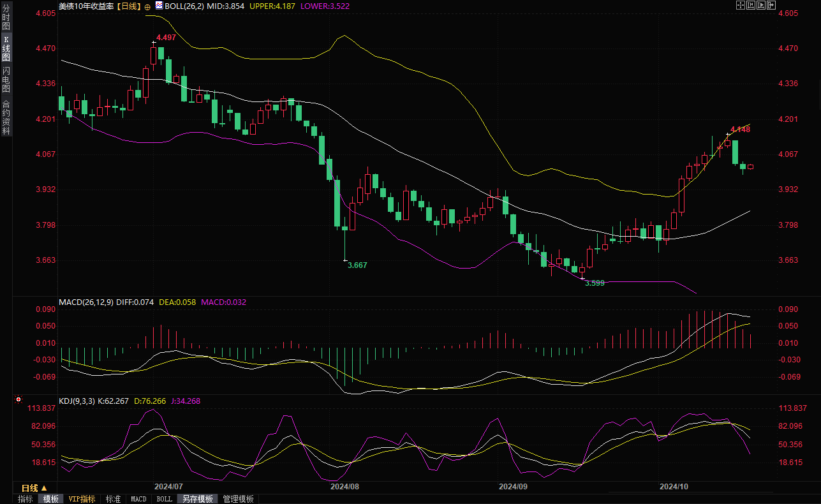Apply the 标准 template
Image resolution: width=821 pixels, height=504 pixels.
pyautogui.click(x=113, y=499)
